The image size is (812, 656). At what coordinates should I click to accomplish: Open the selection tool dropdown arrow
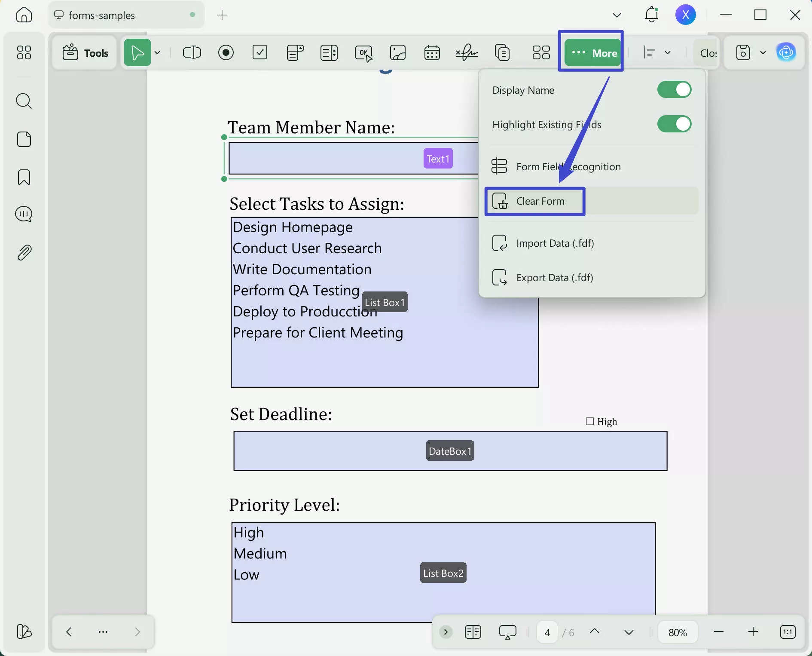tap(158, 52)
